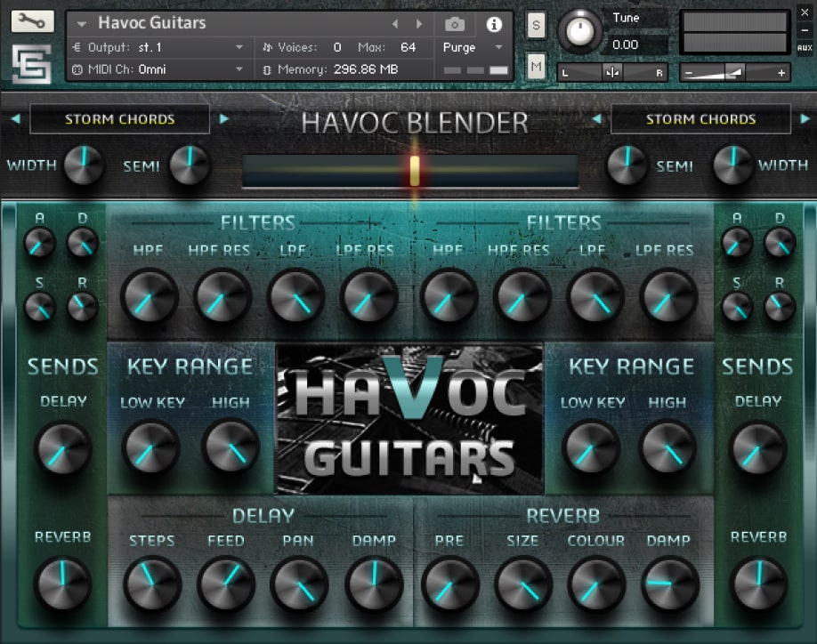
Task: Click the output routing icon
Action: [x=77, y=47]
